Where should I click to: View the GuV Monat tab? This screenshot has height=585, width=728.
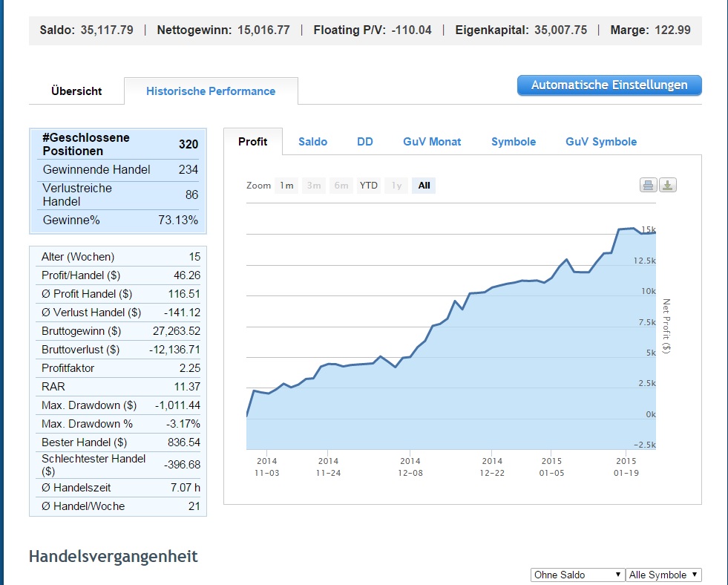point(432,142)
